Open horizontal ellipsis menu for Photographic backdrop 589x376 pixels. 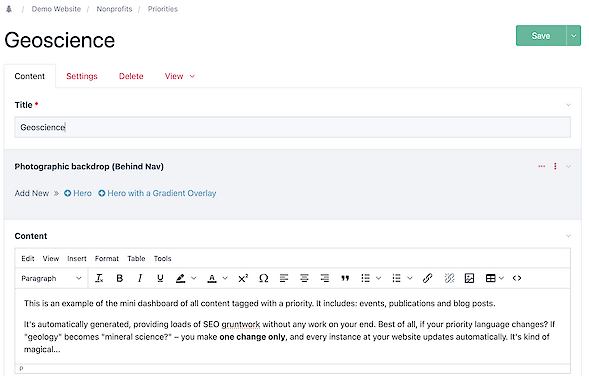541,166
